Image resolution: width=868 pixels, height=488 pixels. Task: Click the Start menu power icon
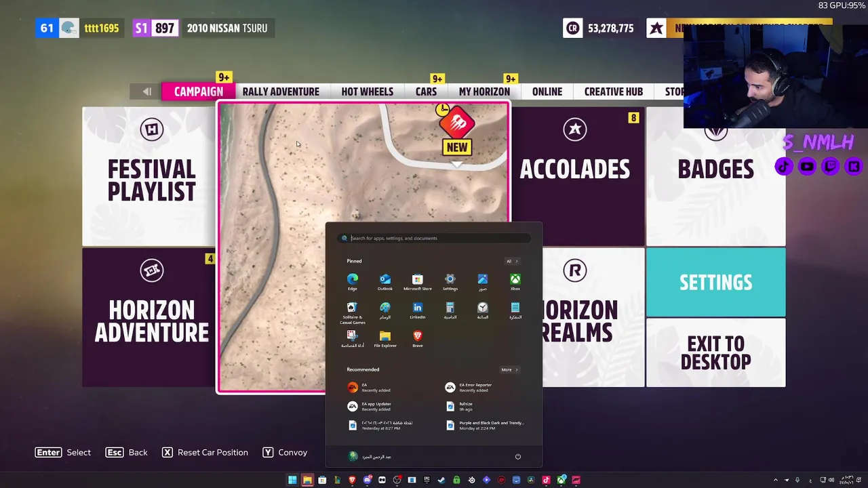click(x=517, y=456)
